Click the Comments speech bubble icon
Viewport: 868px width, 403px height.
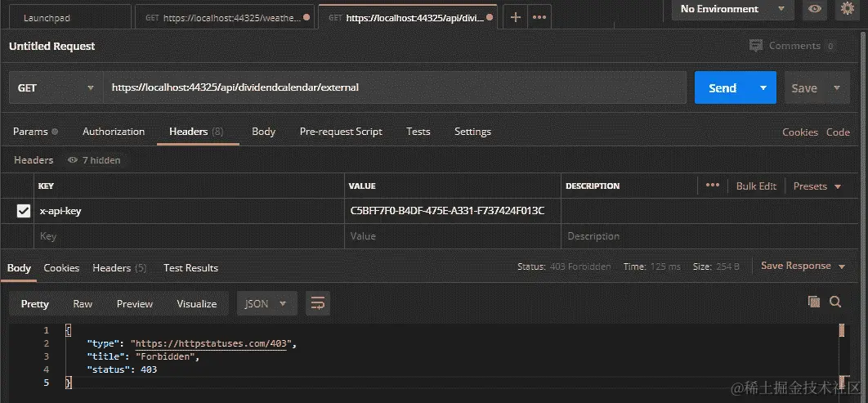coord(756,46)
